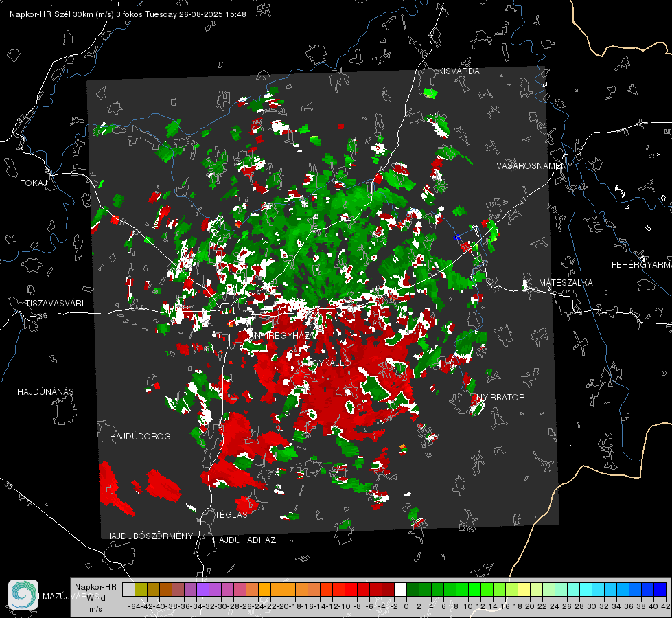Click the legend title Napkor-HR Wind m/s
Screen dimensions: 672x618
tap(95, 598)
